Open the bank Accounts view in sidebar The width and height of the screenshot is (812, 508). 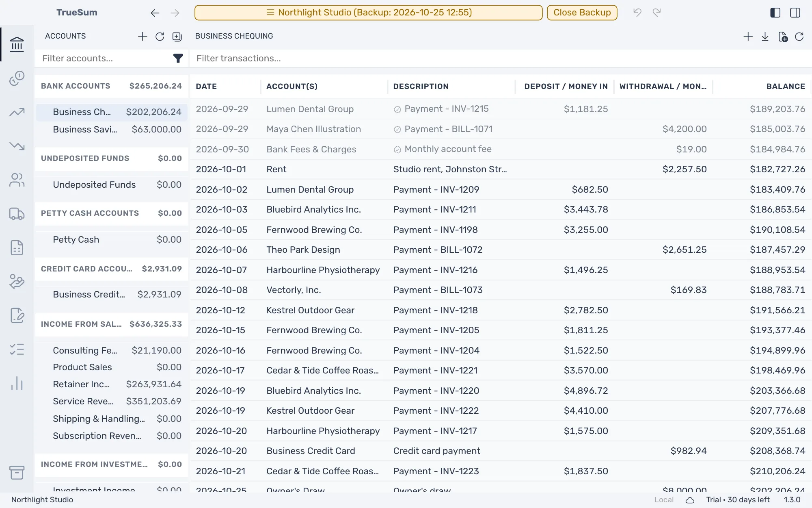tap(17, 44)
